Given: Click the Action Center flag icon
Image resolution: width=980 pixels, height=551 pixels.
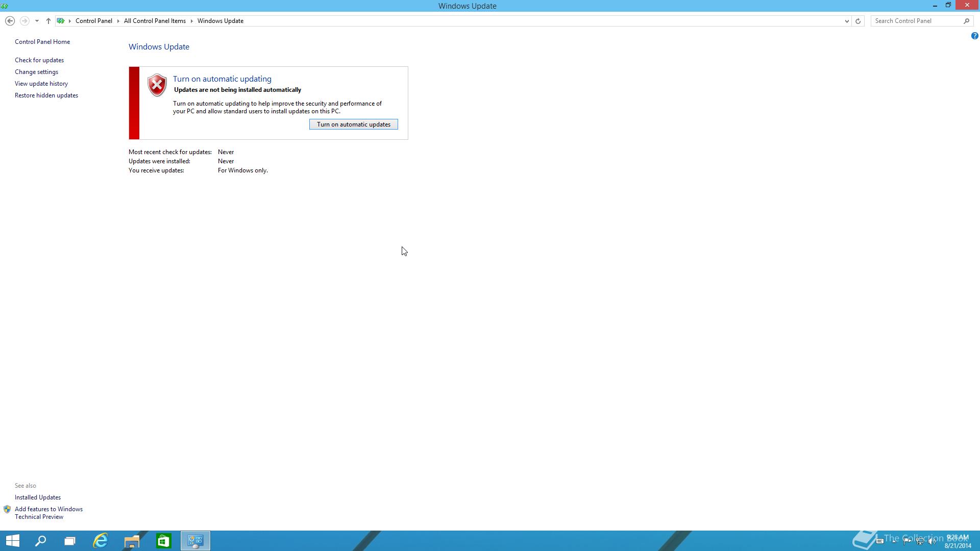Looking at the screenshot, I should coord(907,541).
